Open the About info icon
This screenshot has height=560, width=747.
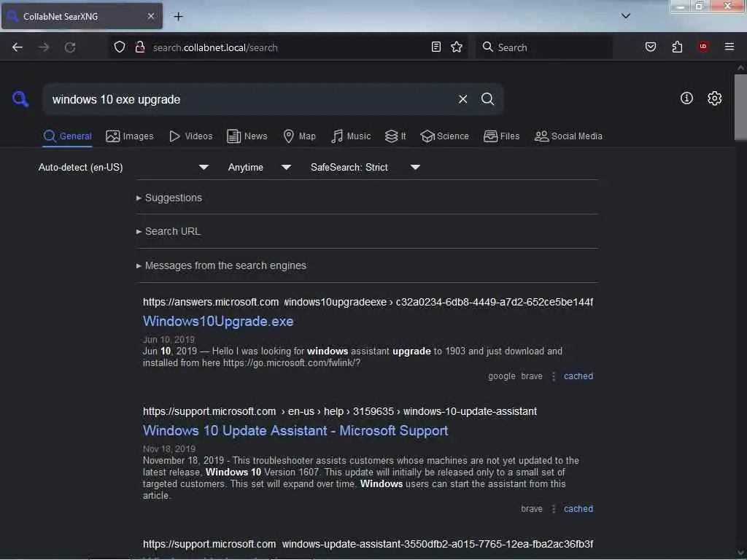click(x=686, y=98)
